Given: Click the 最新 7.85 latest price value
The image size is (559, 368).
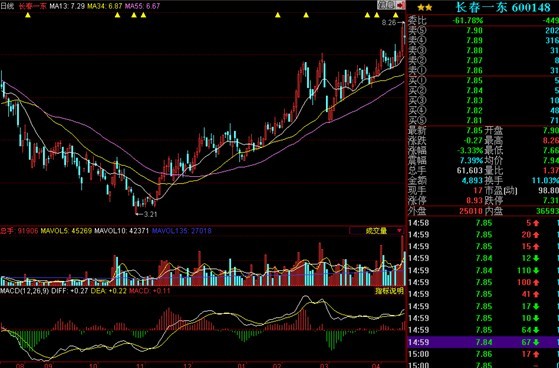Looking at the screenshot, I should (475, 131).
